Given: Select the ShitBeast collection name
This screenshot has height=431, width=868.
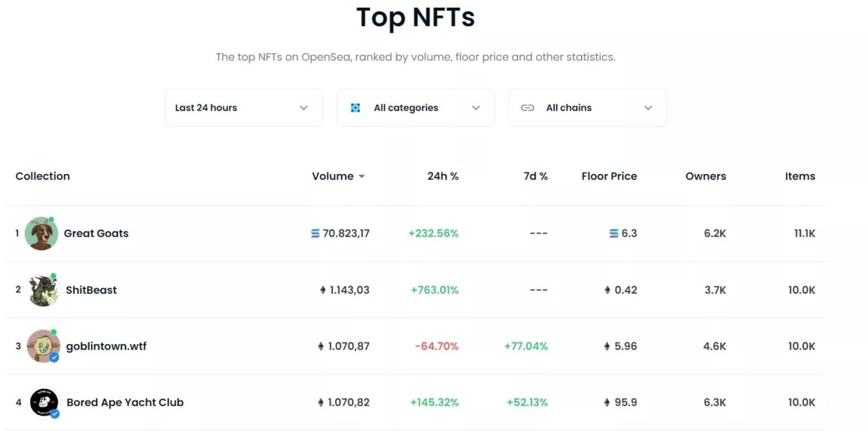Looking at the screenshot, I should click(x=91, y=290).
